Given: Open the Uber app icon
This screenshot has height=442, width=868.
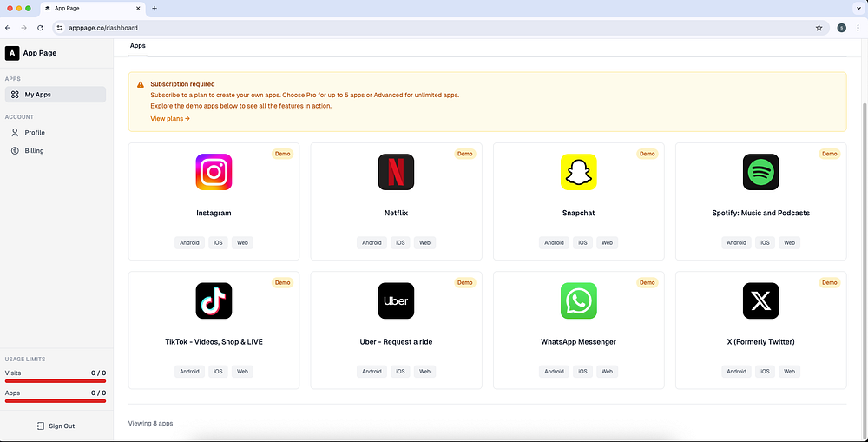Looking at the screenshot, I should (x=396, y=300).
